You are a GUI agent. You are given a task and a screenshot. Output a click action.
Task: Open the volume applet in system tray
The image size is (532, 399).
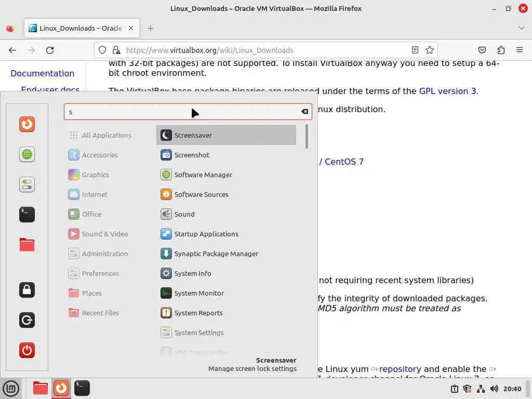[494, 389]
